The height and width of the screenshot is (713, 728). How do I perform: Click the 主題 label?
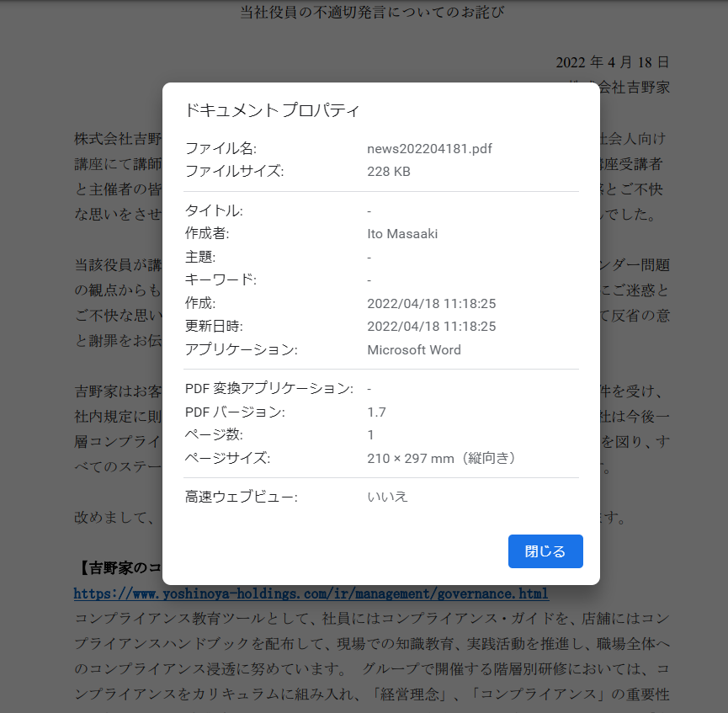[x=200, y=257]
